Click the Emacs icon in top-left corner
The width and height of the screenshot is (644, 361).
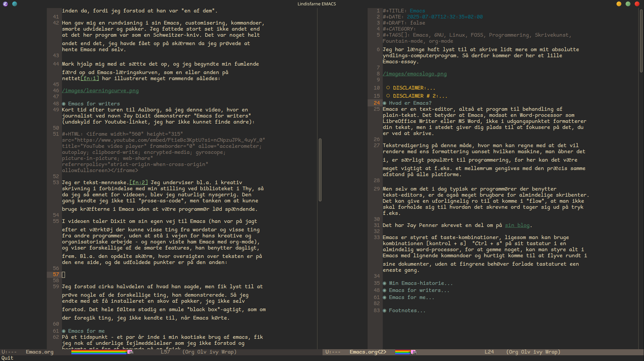[5, 4]
